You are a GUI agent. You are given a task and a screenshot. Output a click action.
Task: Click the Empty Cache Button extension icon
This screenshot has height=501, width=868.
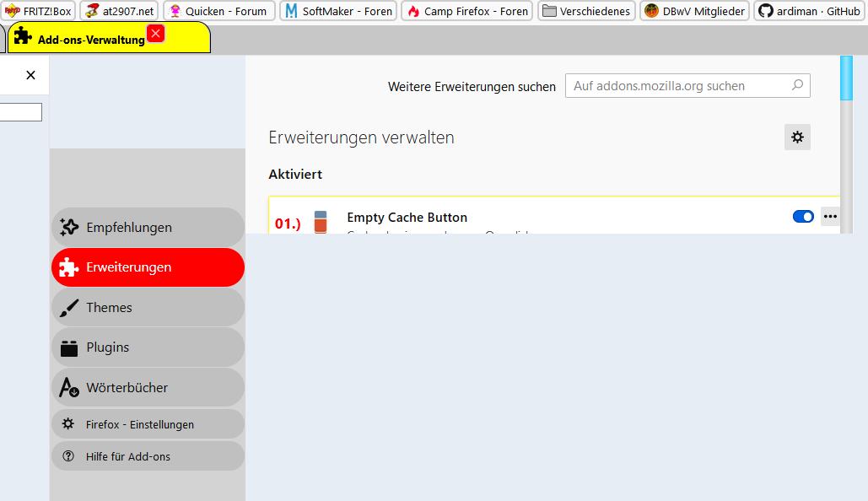click(x=321, y=222)
